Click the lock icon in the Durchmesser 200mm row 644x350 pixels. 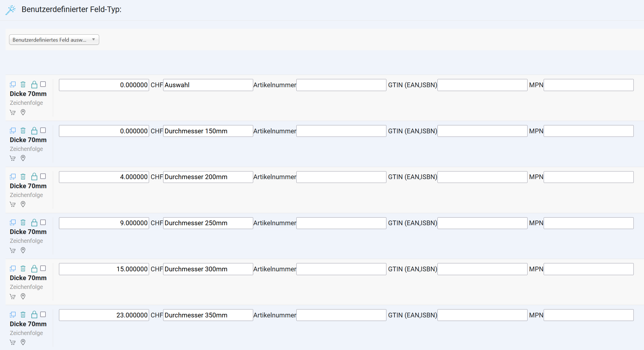point(34,176)
